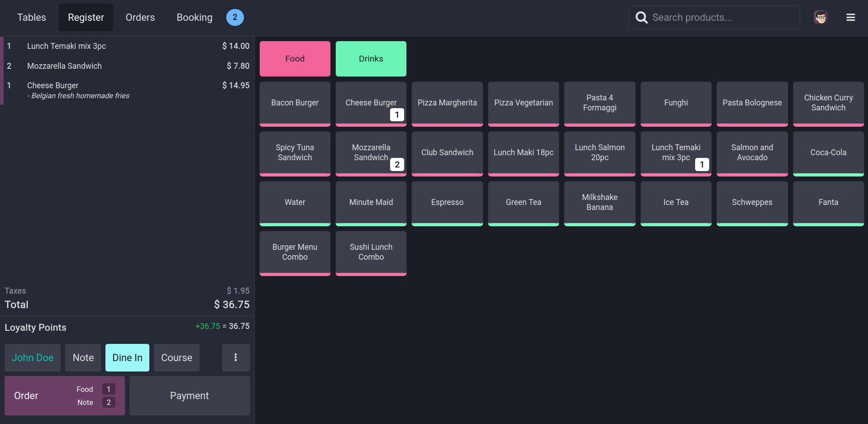The image size is (868, 424).
Task: Open the hamburger menu icon
Action: [850, 17]
